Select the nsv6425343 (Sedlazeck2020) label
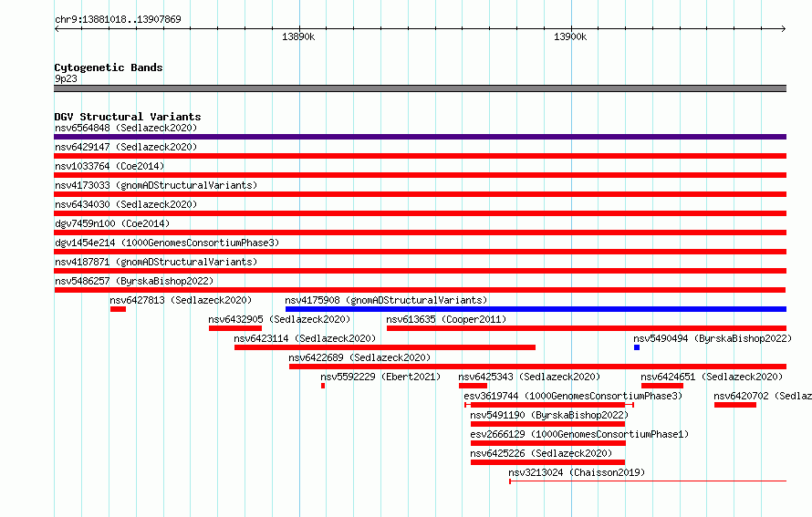Image resolution: width=812 pixels, height=517 pixels. [529, 377]
